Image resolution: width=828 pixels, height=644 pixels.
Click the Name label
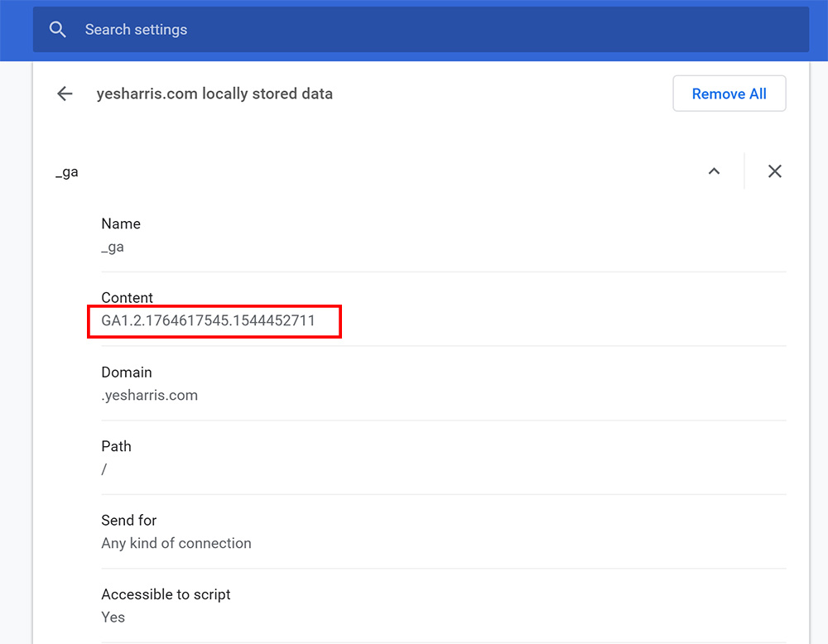[121, 223]
